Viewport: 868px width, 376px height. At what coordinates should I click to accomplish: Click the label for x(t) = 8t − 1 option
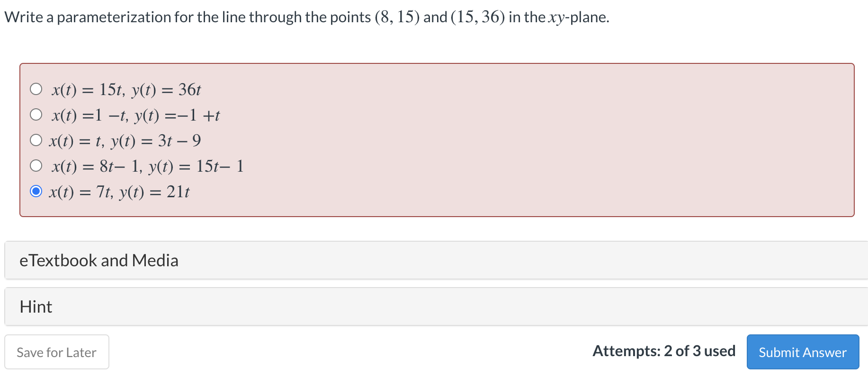[147, 166]
